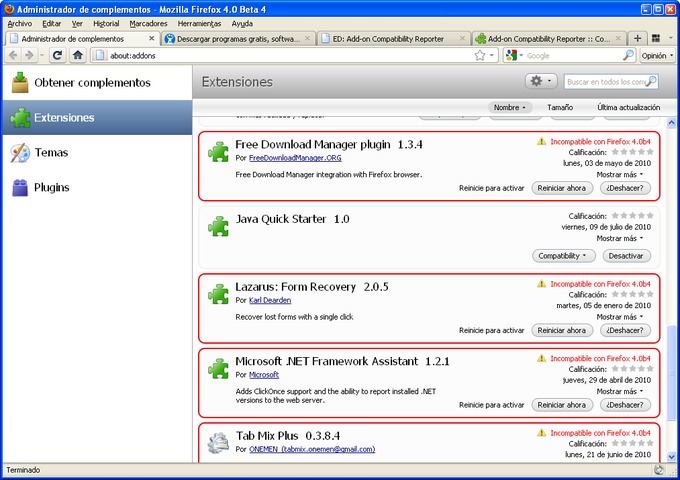This screenshot has width=680, height=480.
Task: Close the Administrador de complementos tab
Action: pyautogui.click(x=151, y=38)
